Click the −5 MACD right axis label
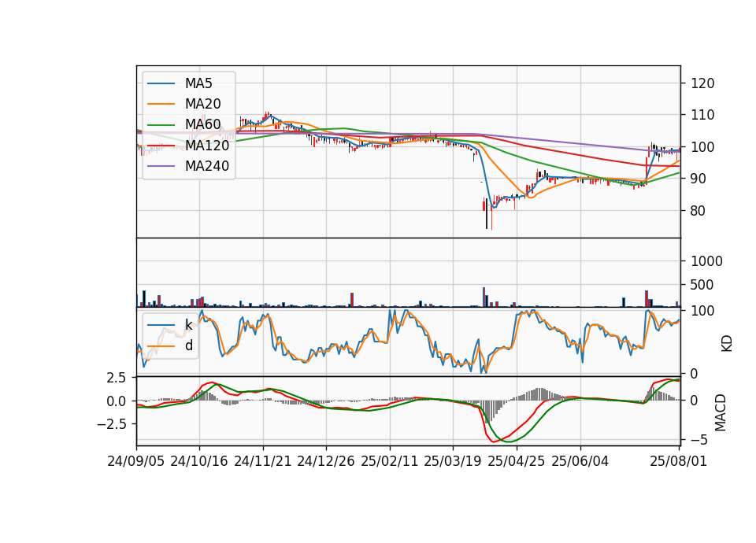The image size is (756, 543). [699, 440]
